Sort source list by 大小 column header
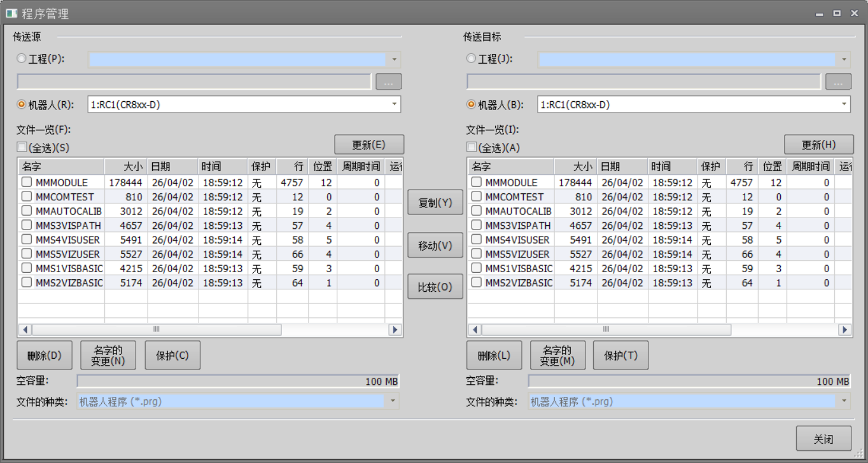The height and width of the screenshot is (463, 868). coord(126,167)
